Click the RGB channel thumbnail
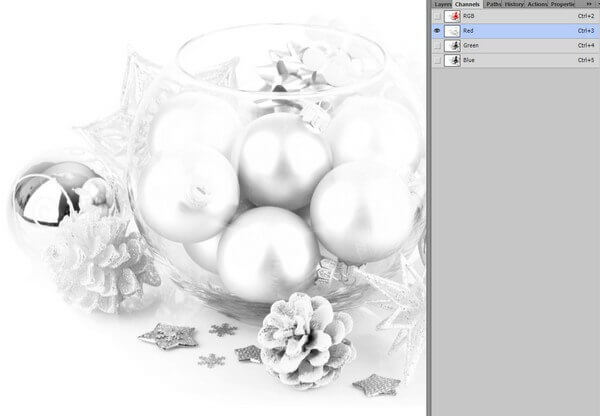The width and height of the screenshot is (600, 416). point(452,16)
